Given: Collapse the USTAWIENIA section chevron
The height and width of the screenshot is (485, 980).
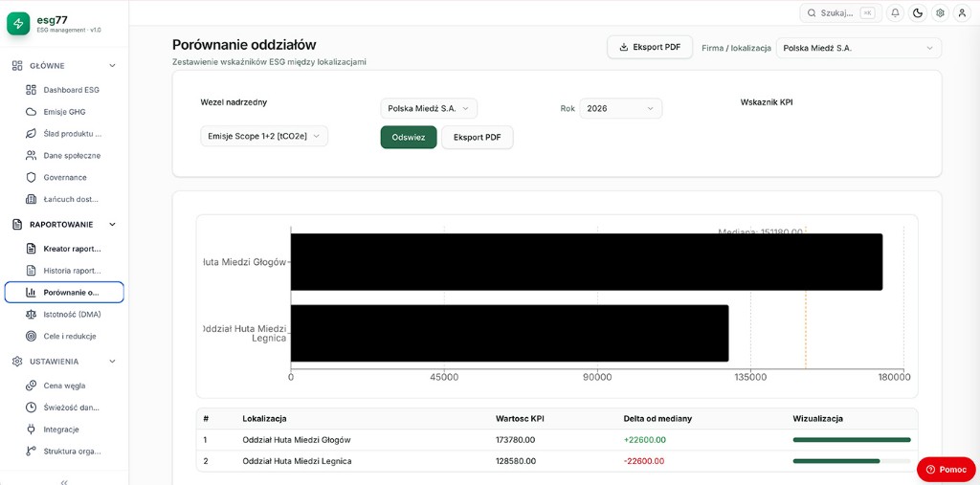Looking at the screenshot, I should [113, 362].
